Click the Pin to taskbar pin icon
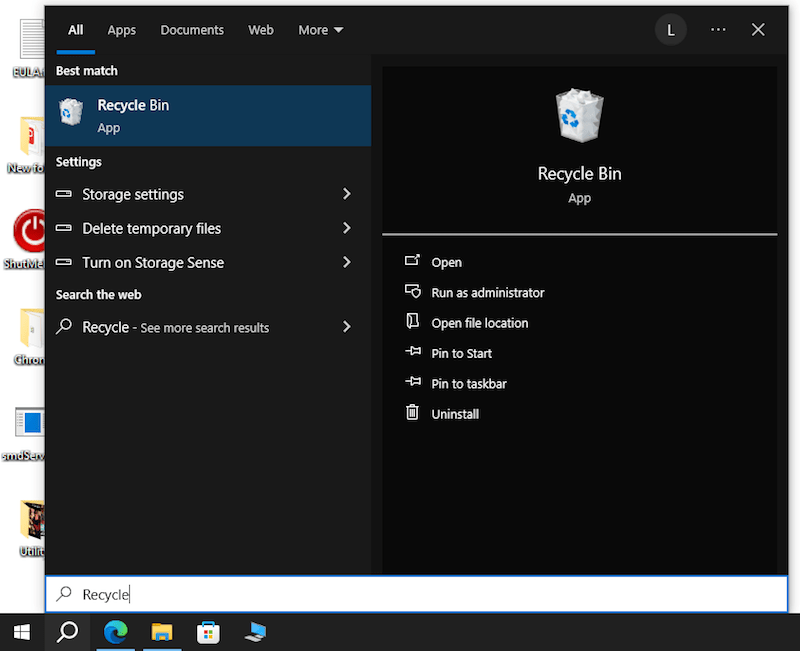The height and width of the screenshot is (651, 800). pyautogui.click(x=413, y=383)
